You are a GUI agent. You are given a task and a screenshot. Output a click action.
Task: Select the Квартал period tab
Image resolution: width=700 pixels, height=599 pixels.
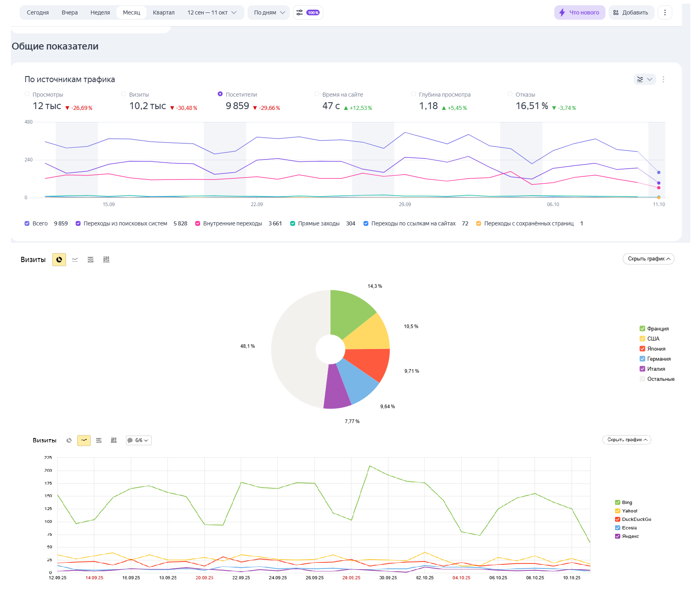(x=163, y=12)
